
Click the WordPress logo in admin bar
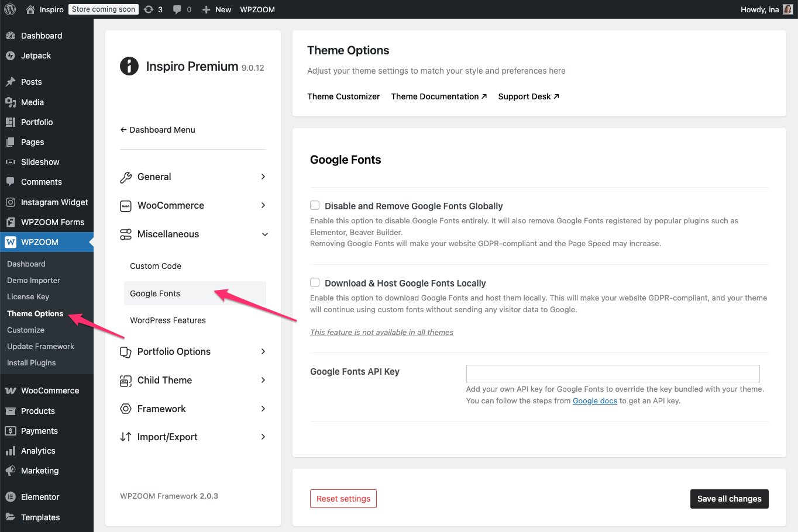[10, 9]
